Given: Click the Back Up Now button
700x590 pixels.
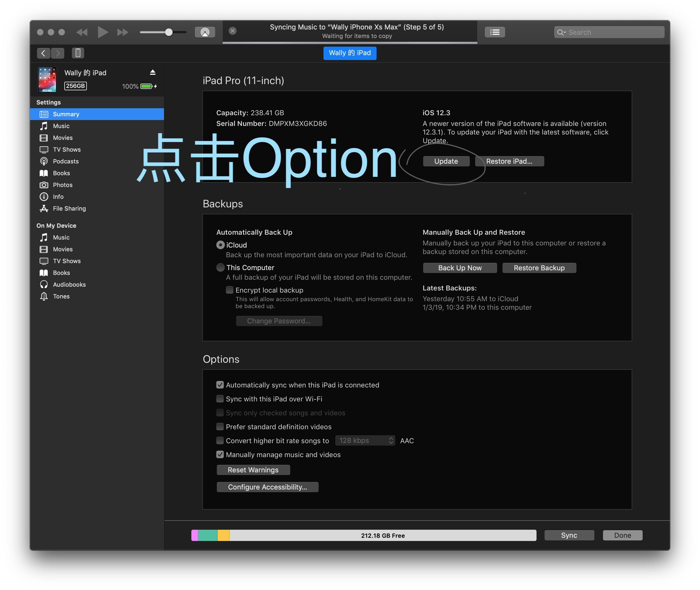Looking at the screenshot, I should click(x=461, y=267).
